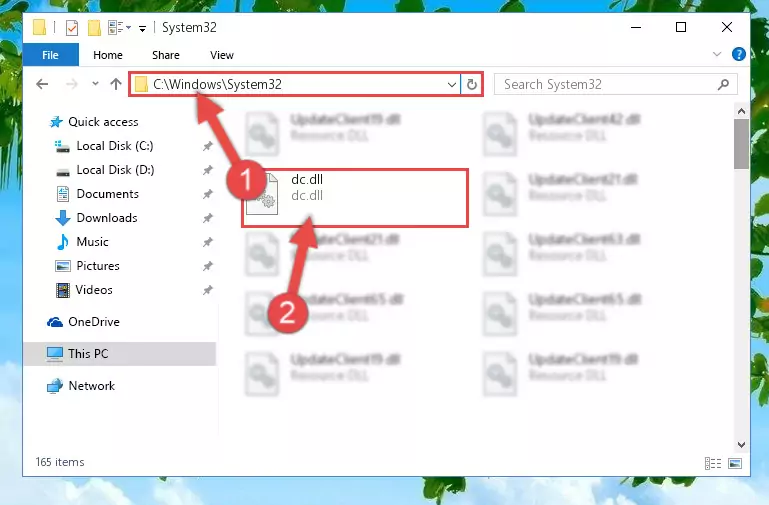
Task: Click the New folder quick access icon
Action: pyautogui.click(x=94, y=27)
